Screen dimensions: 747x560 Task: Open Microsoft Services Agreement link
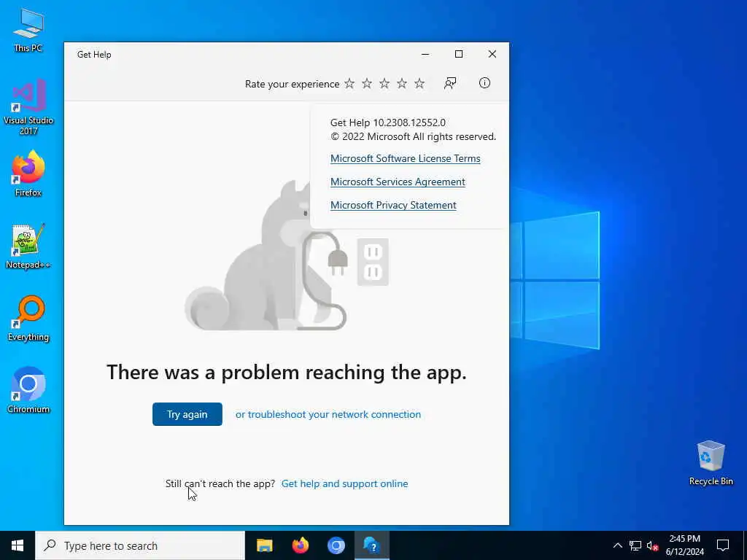click(x=398, y=182)
